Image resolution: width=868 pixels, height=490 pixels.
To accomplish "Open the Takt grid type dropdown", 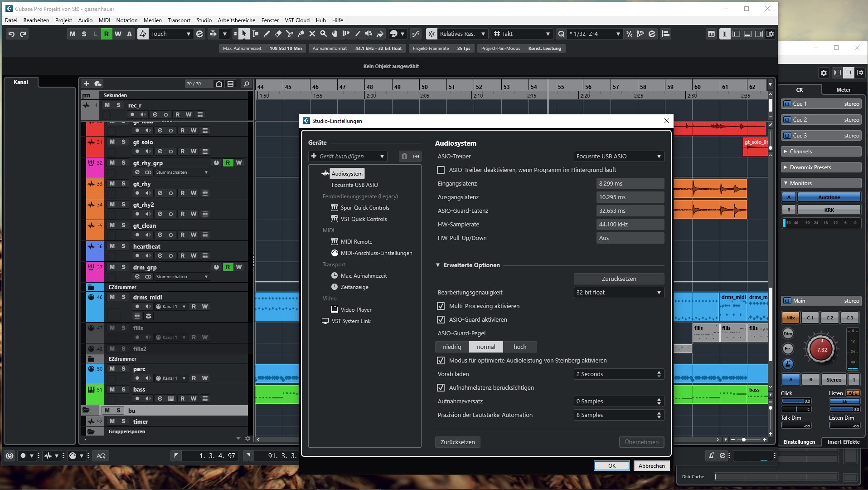I will pyautogui.click(x=522, y=34).
